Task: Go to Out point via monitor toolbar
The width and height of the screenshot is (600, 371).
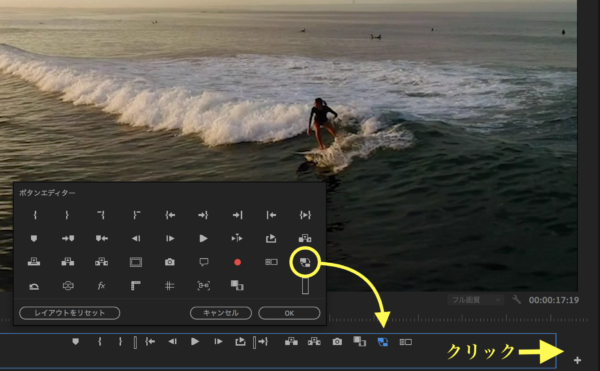Action: (263, 341)
